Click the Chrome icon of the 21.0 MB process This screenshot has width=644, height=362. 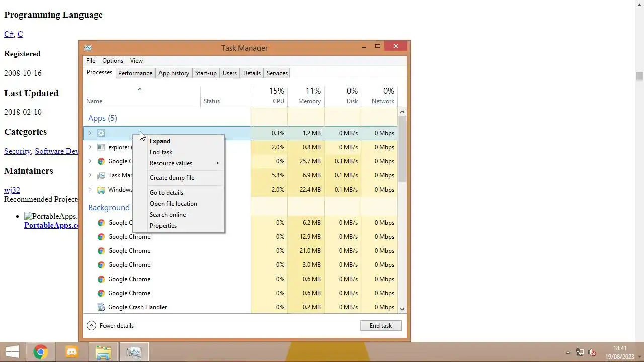coord(101,251)
